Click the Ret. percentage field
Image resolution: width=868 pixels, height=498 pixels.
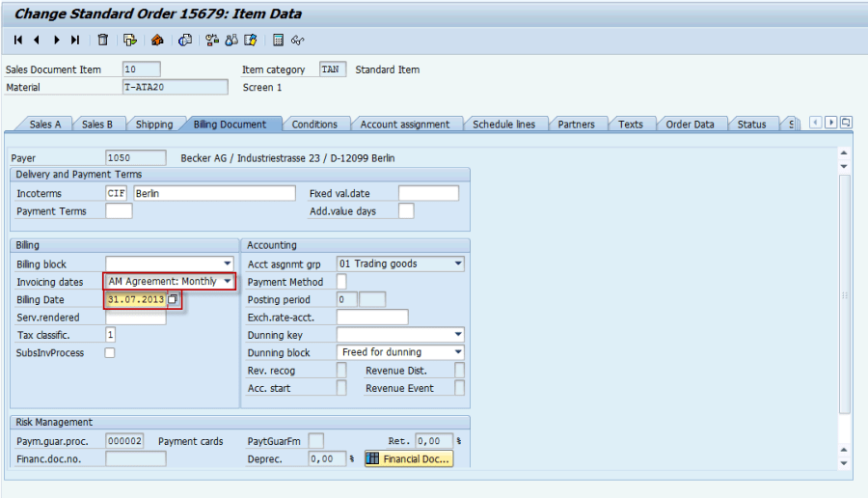point(434,441)
